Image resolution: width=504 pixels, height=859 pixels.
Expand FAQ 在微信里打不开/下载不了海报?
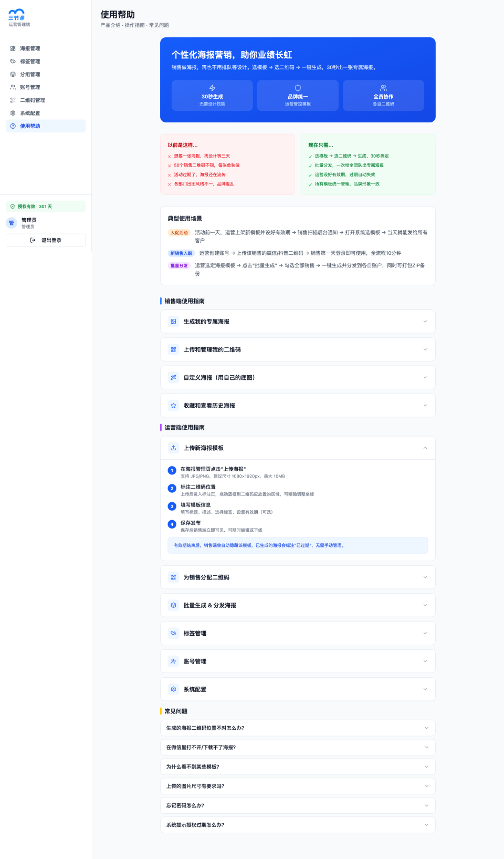click(298, 748)
